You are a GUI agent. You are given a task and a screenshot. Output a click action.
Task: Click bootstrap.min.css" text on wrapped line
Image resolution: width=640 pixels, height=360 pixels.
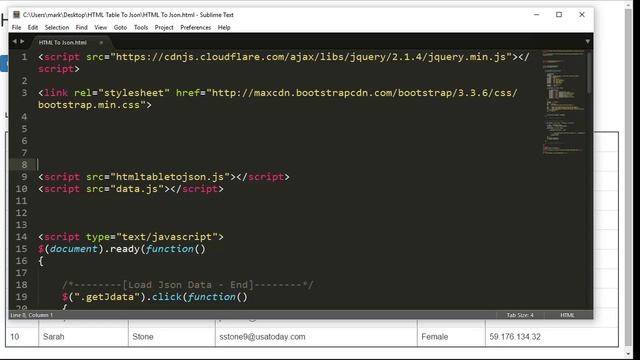tap(91, 105)
